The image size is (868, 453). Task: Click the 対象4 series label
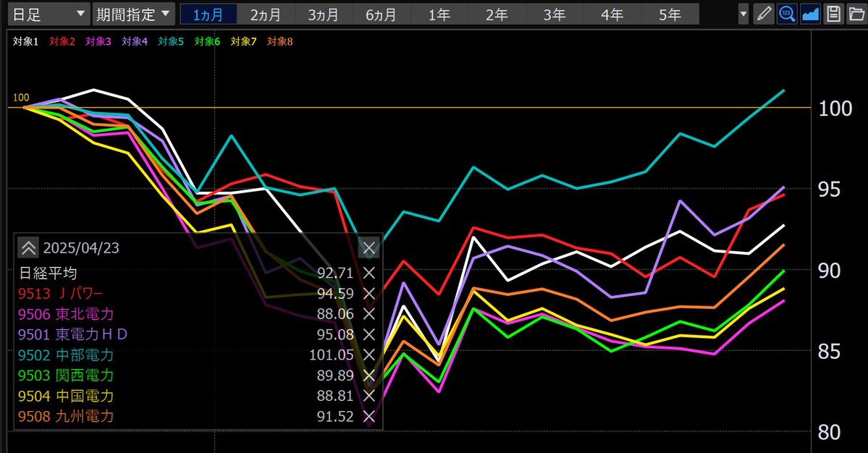point(135,41)
